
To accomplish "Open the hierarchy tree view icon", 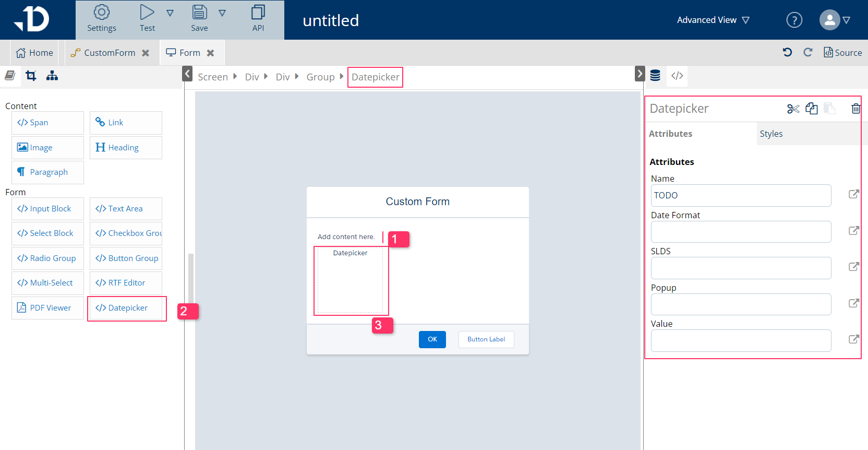I will tap(52, 76).
